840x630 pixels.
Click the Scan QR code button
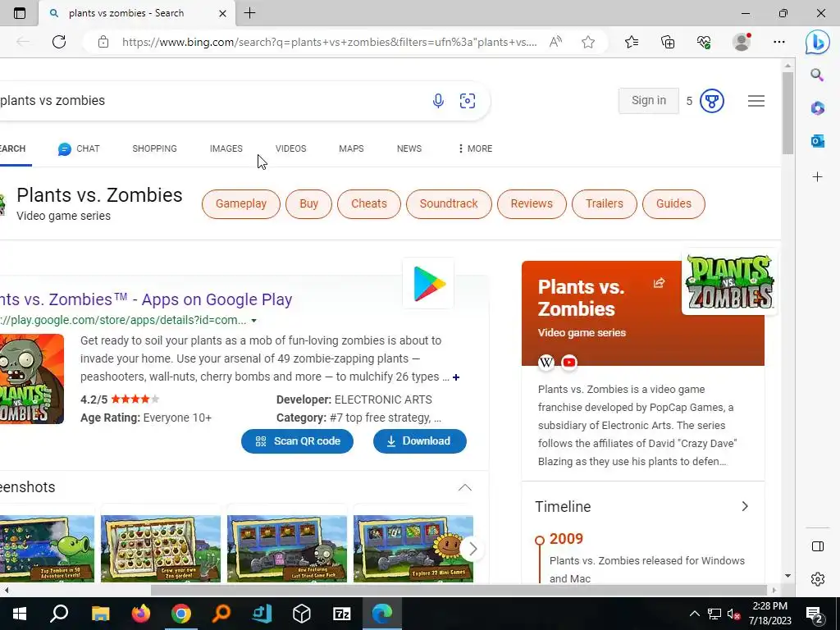click(x=297, y=441)
